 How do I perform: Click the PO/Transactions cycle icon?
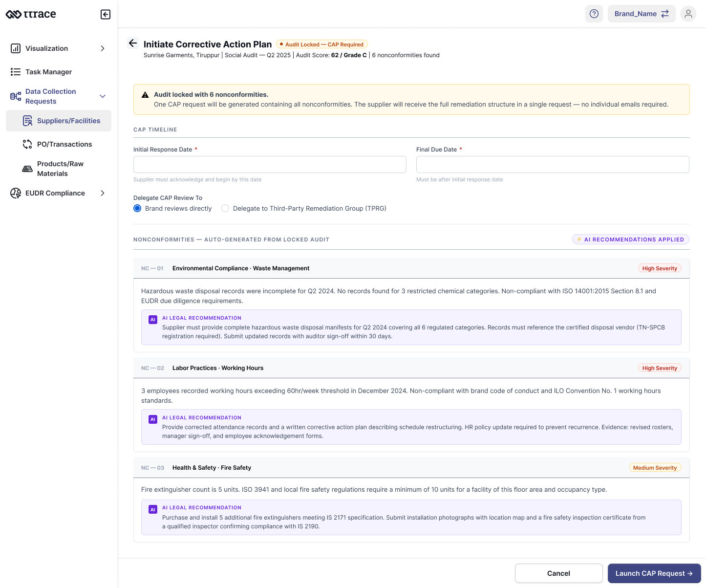coord(27,144)
